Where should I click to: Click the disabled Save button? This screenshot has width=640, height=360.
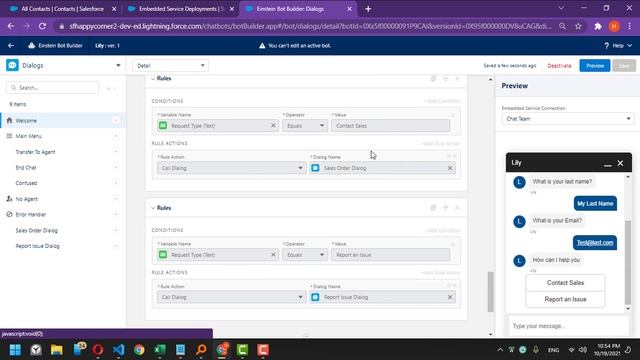[x=624, y=66]
